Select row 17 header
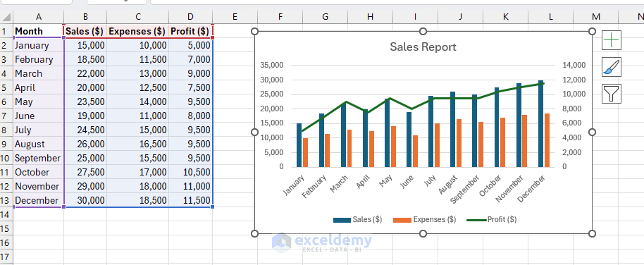 point(6,257)
